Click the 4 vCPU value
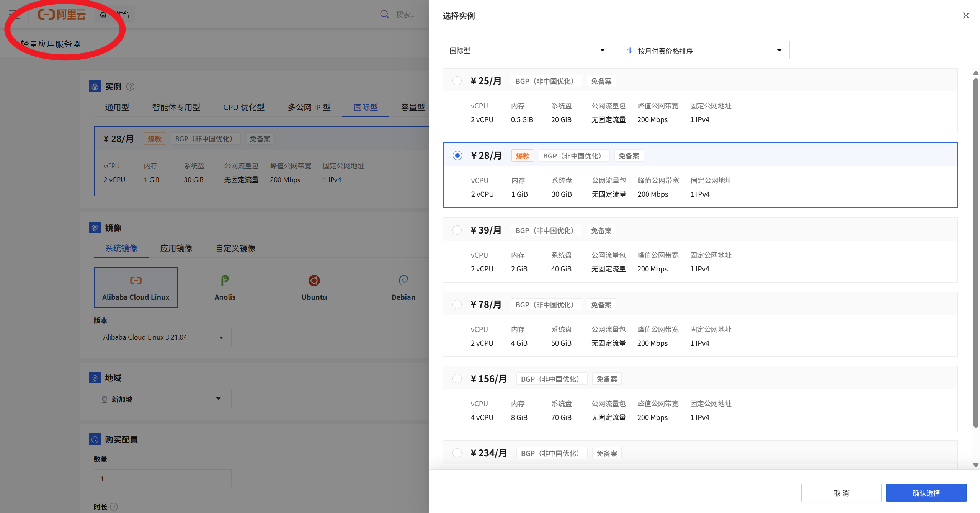This screenshot has width=980, height=513. coord(482,417)
